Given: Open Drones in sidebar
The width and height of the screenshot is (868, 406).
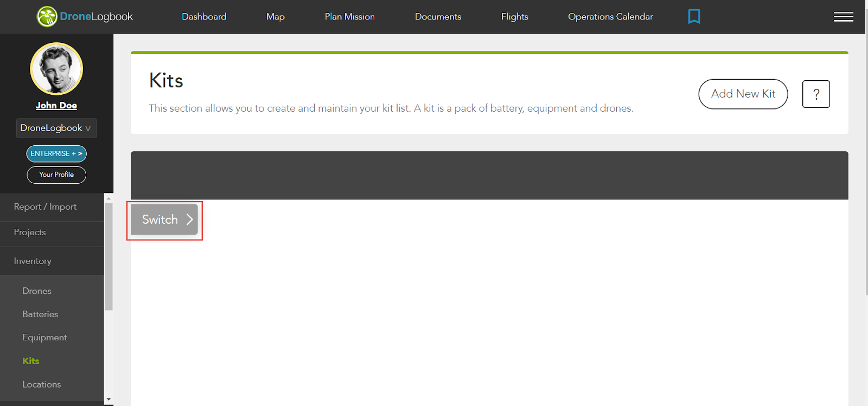Looking at the screenshot, I should (x=37, y=291).
